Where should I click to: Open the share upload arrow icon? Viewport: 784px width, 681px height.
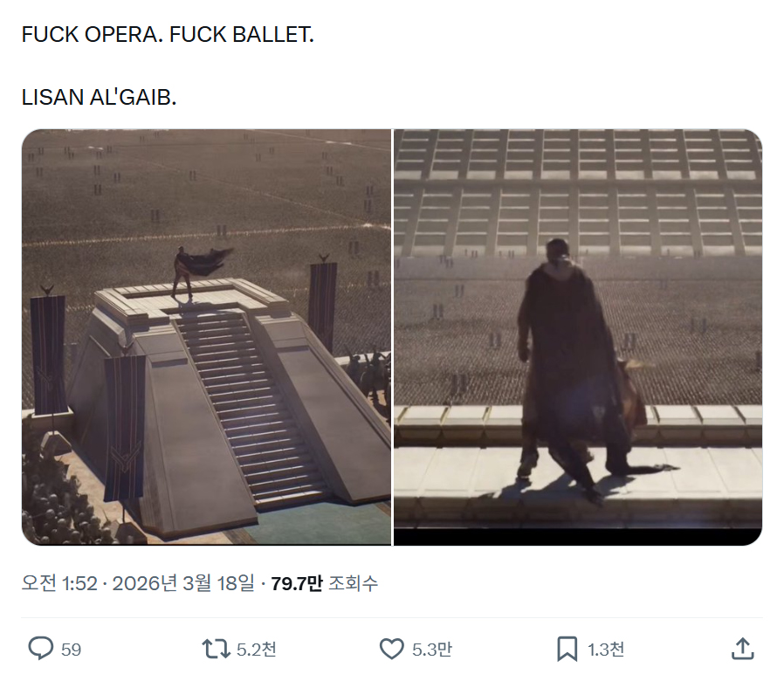pyautogui.click(x=742, y=649)
